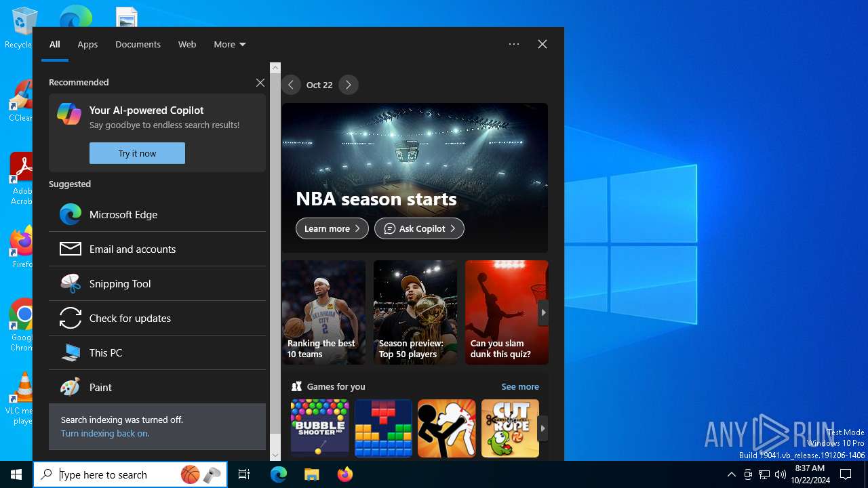
Task: Open volume control tray icon
Action: (x=780, y=474)
